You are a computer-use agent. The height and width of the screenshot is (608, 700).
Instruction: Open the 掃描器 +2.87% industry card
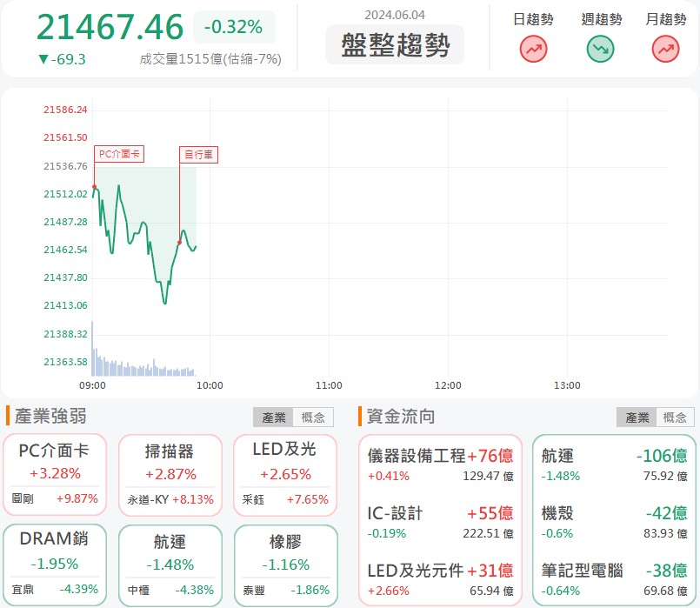[x=170, y=475]
